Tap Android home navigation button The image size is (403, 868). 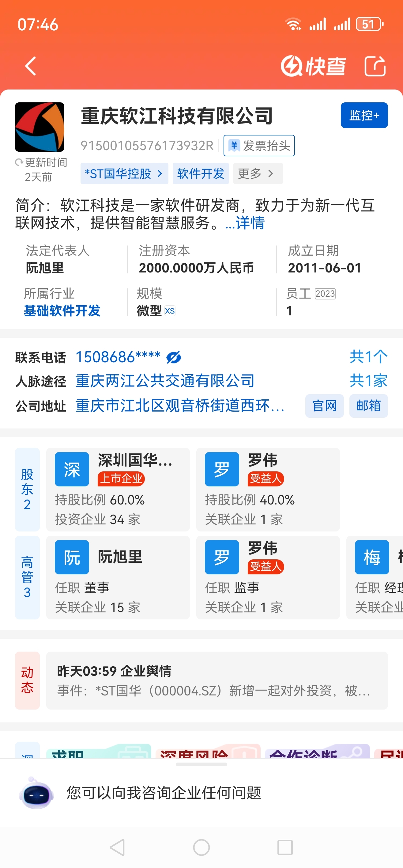tap(201, 847)
